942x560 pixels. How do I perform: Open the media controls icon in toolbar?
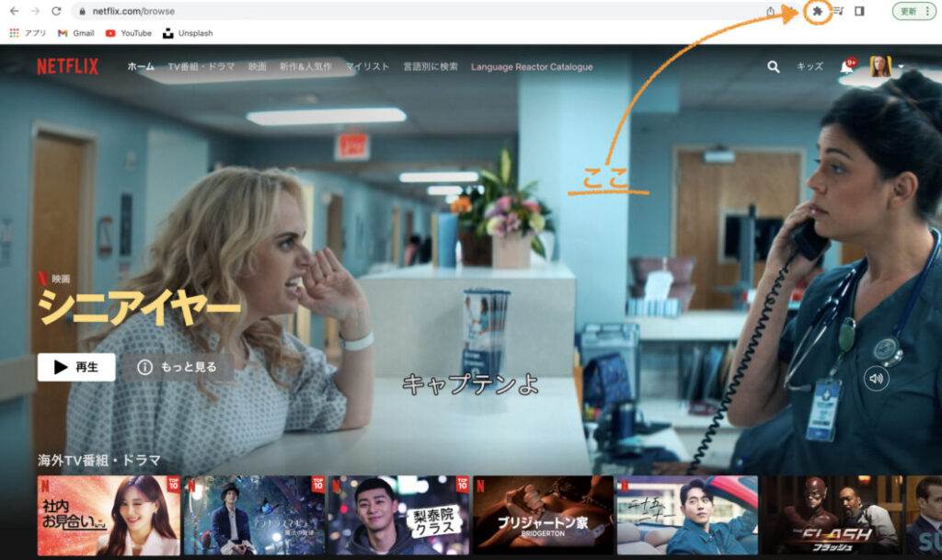coord(838,11)
